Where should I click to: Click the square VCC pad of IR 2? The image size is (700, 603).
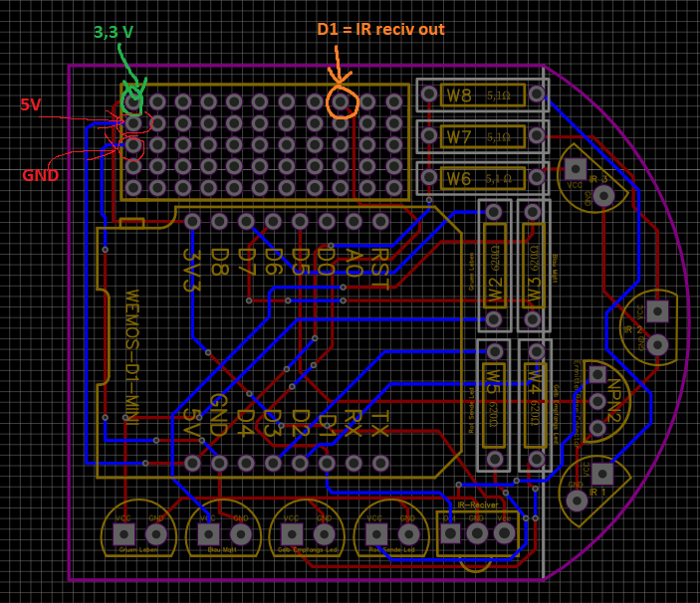coord(657,310)
